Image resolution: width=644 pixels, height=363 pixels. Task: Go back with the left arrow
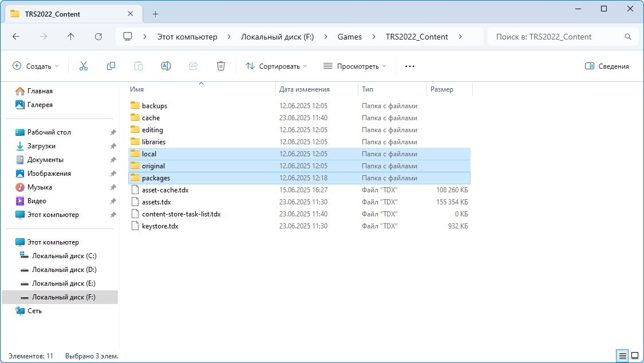[x=16, y=37]
